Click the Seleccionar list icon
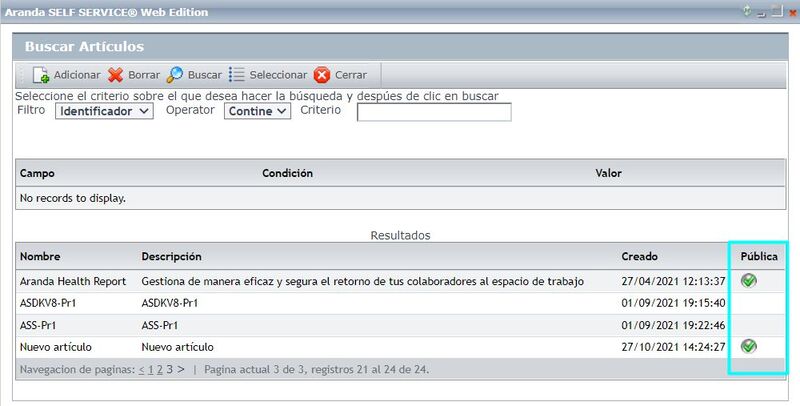 tap(236, 75)
